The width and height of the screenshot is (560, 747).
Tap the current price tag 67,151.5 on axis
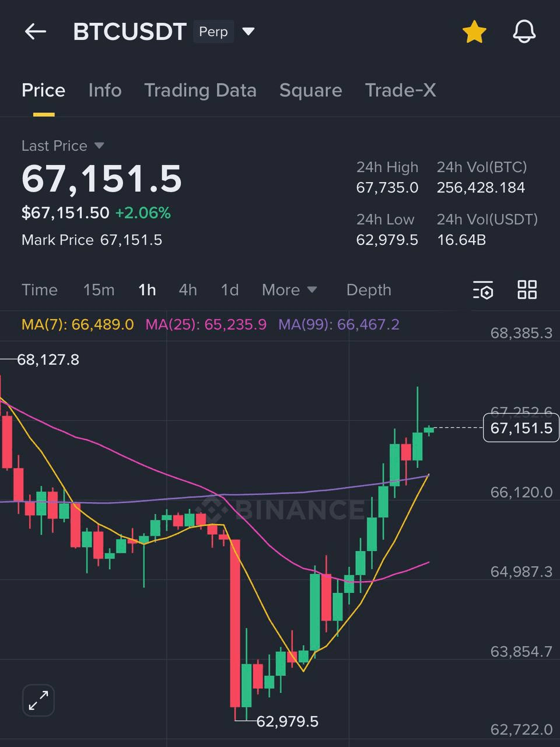(521, 428)
